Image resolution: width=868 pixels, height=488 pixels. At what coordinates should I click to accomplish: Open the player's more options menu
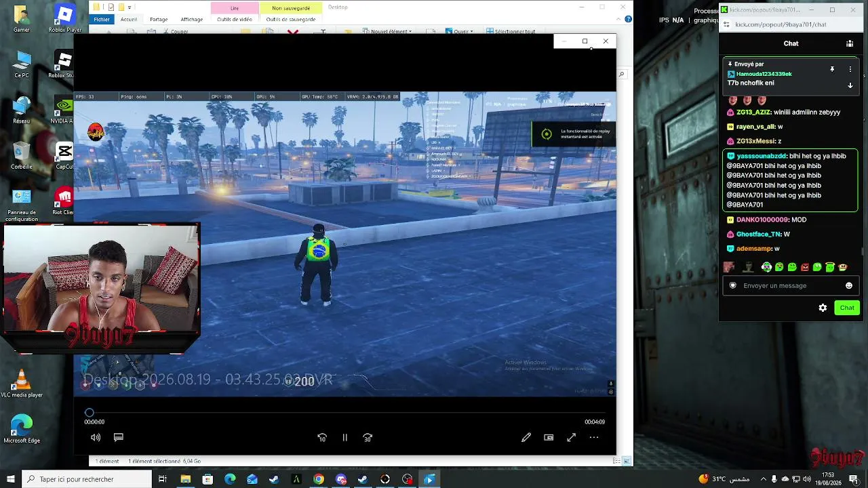(594, 438)
